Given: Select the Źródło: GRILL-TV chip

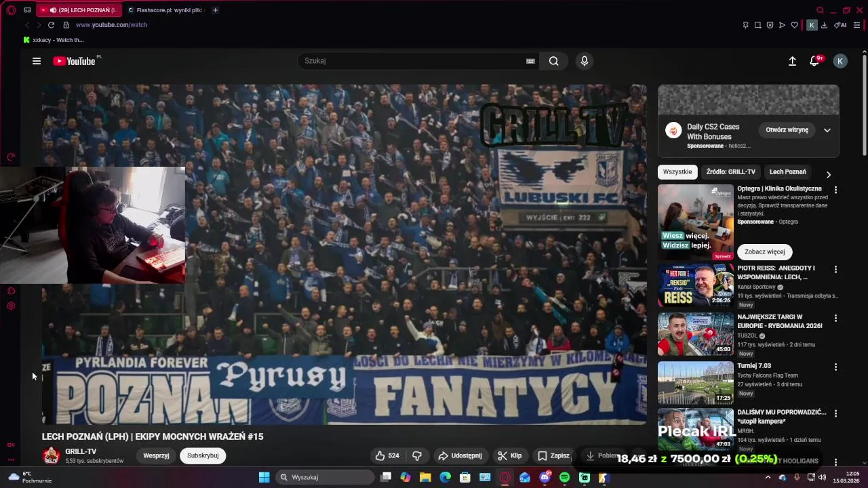Looking at the screenshot, I should (730, 172).
